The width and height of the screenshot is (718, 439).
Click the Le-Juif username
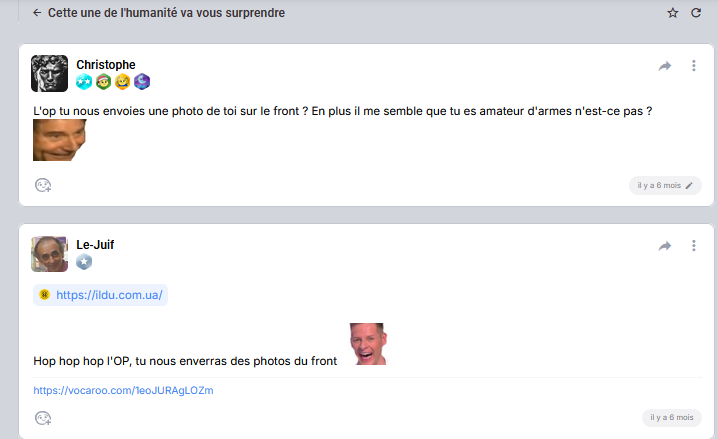[95, 245]
